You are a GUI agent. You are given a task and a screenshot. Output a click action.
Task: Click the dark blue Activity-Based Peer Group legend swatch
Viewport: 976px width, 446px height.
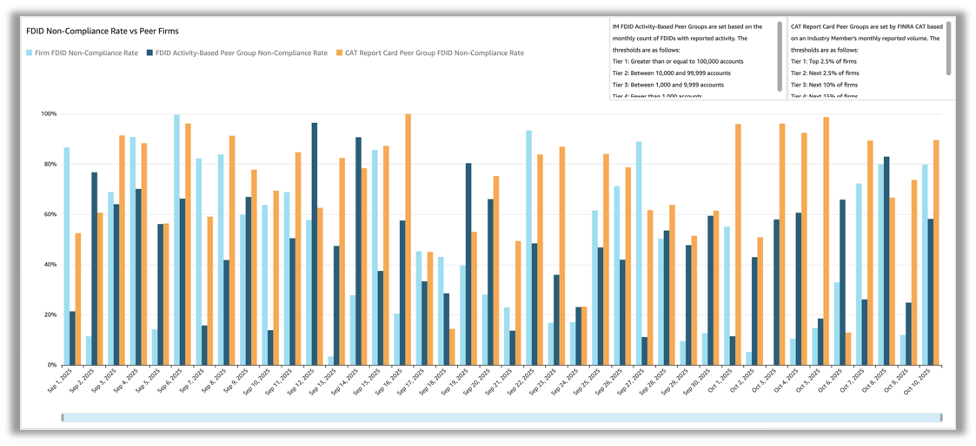click(149, 52)
